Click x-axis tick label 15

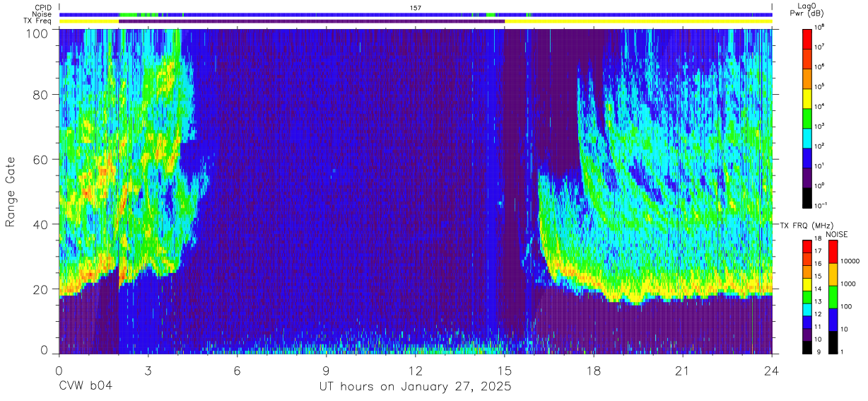[x=505, y=371]
